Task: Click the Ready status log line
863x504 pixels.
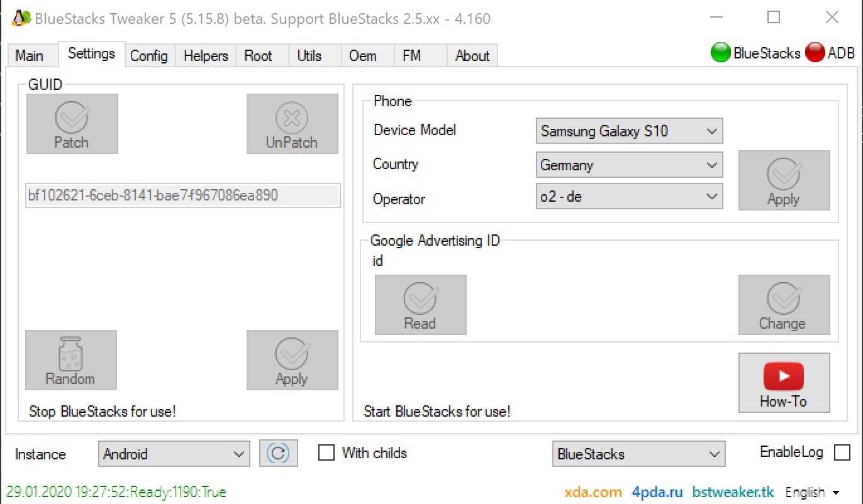Action: coord(116,491)
